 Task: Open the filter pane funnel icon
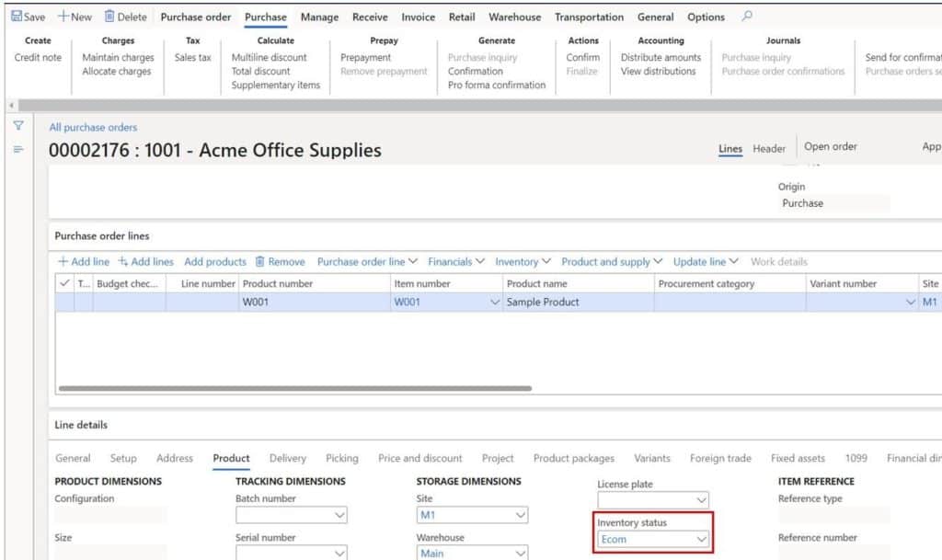[x=17, y=127]
